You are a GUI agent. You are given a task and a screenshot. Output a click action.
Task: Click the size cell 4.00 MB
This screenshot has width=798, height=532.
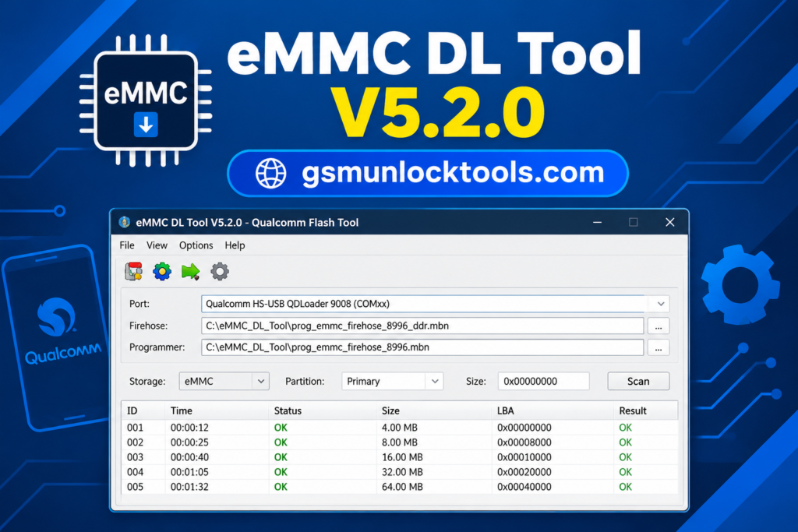coord(400,427)
